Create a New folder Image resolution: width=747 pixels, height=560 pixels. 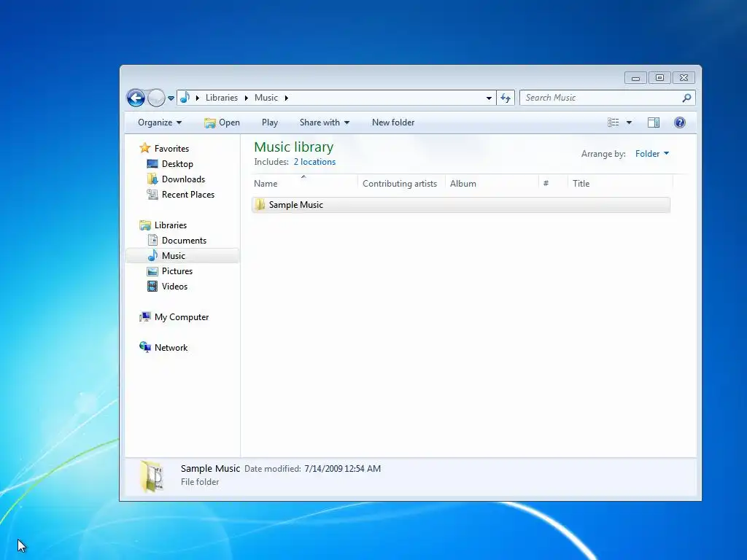pos(393,122)
